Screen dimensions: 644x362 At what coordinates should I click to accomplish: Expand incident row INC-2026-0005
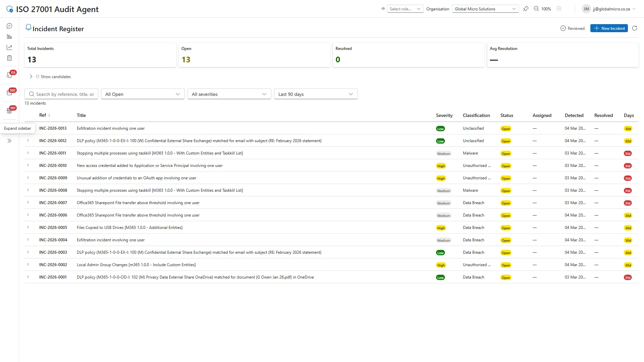[28, 227]
